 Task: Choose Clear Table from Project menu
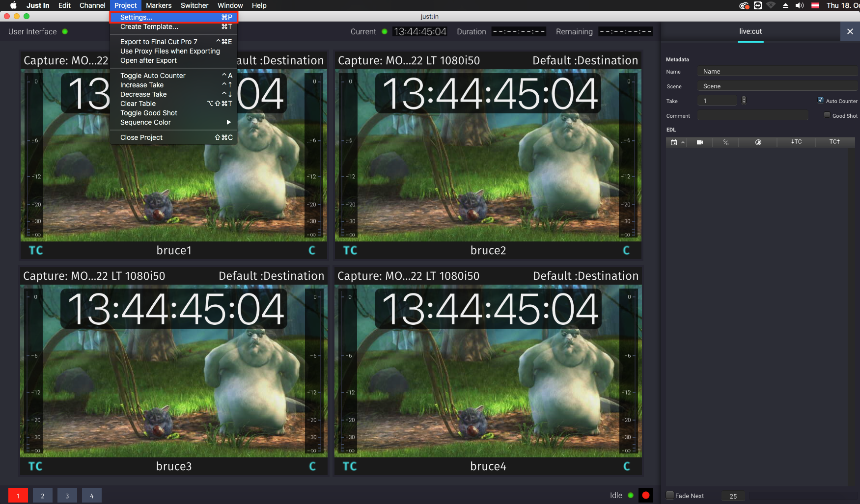pos(173,104)
